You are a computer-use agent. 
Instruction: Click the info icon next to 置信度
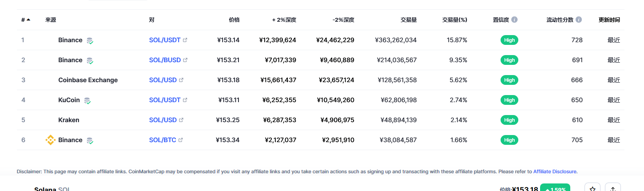[x=514, y=20]
